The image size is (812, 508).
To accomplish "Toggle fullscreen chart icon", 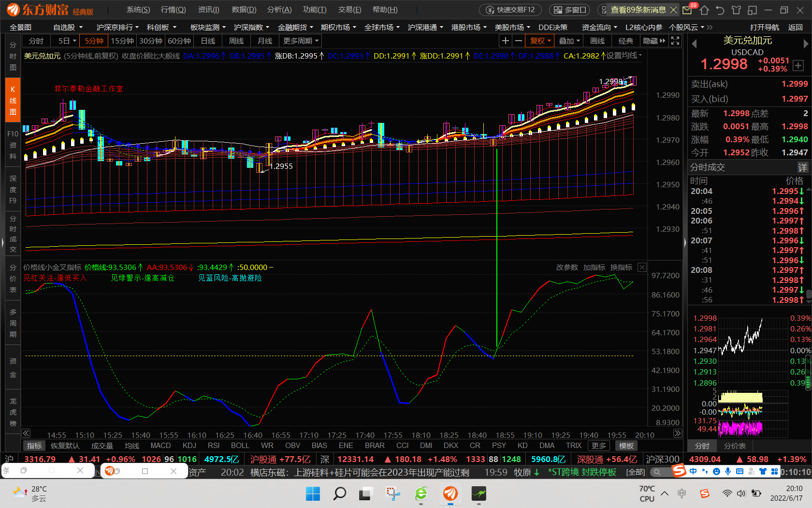I will [x=675, y=41].
